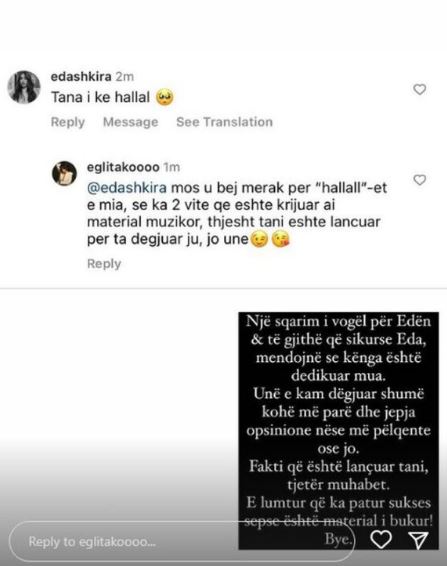Tap the pleading face emoji in comment
Viewport: 447px width, 566px height.
[x=164, y=97]
